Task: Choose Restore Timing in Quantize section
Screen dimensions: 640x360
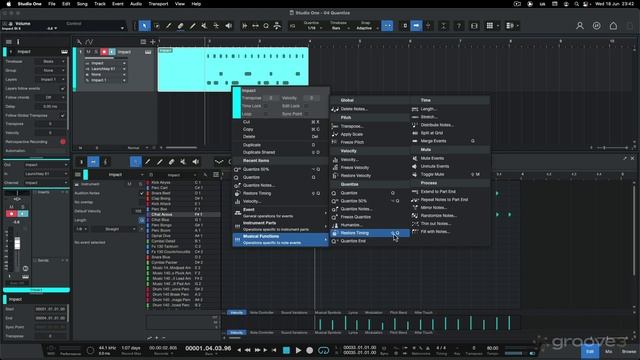Action: tap(369, 233)
